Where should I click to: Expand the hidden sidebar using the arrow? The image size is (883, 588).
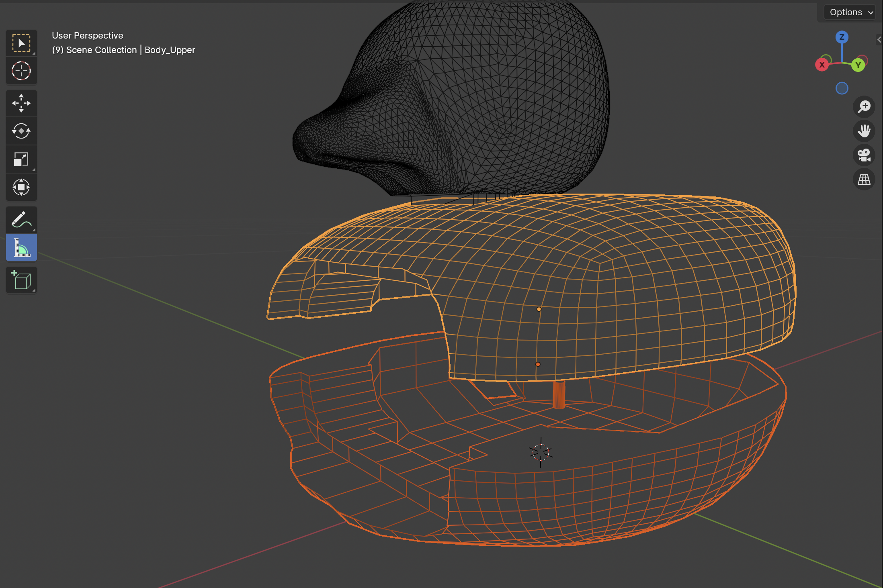tap(879, 39)
